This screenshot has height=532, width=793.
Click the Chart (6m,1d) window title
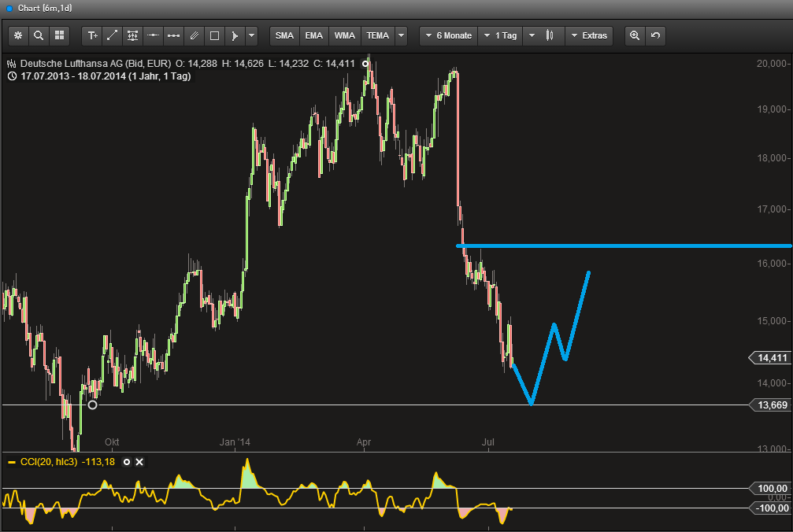(x=45, y=8)
